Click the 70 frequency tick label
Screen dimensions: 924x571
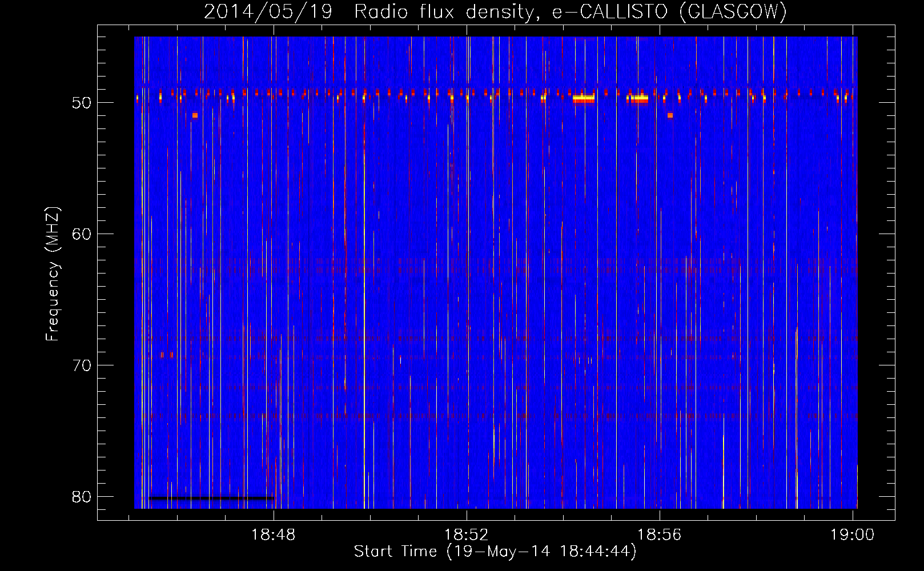click(82, 365)
